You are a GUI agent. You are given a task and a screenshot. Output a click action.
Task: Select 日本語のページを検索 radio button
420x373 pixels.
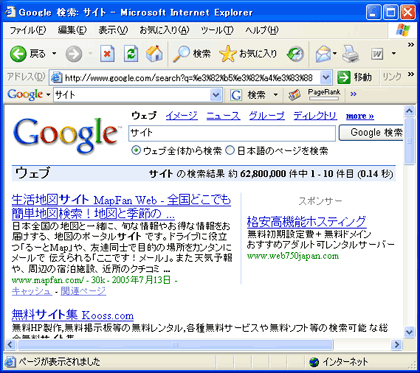coord(230,151)
